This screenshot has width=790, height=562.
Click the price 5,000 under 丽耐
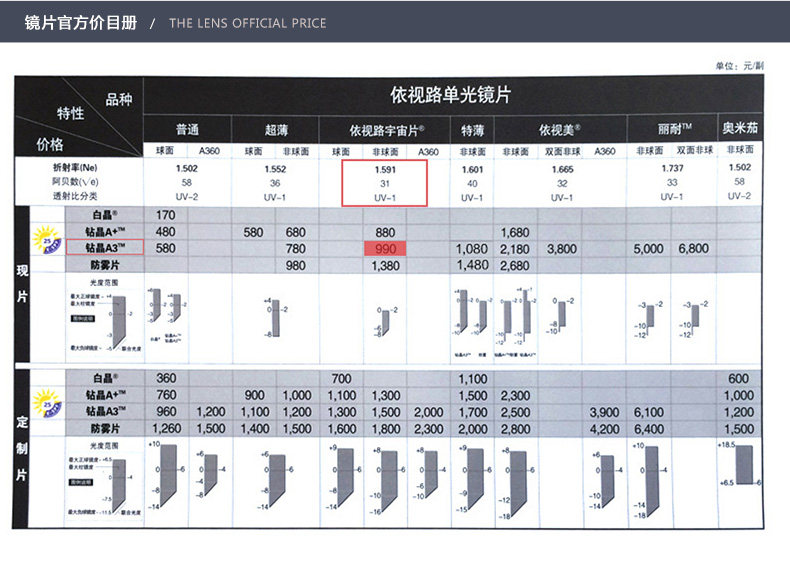point(648,249)
